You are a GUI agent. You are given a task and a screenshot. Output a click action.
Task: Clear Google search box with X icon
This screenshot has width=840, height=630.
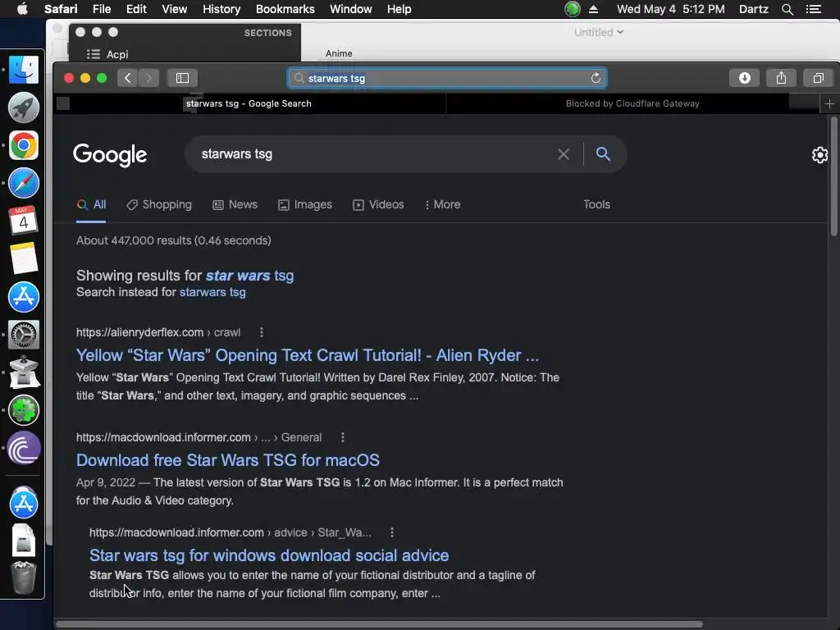[x=564, y=154]
